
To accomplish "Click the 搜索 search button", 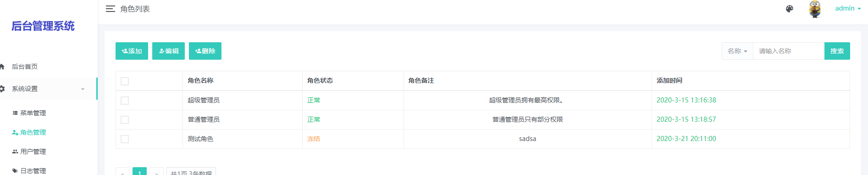I will coord(837,51).
